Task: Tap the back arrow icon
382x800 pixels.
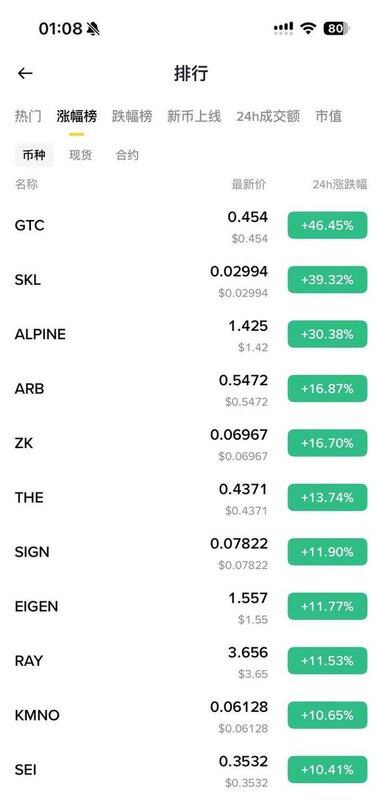Action: [25, 73]
